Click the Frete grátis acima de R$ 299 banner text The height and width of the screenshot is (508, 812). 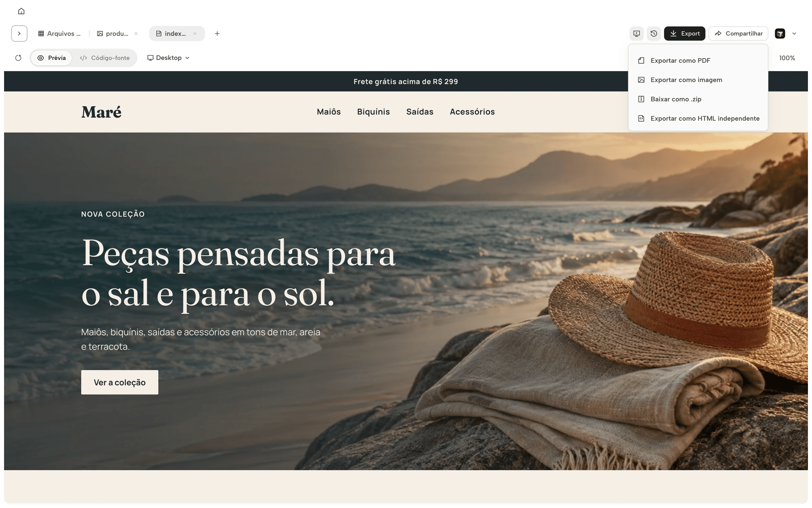(406, 82)
